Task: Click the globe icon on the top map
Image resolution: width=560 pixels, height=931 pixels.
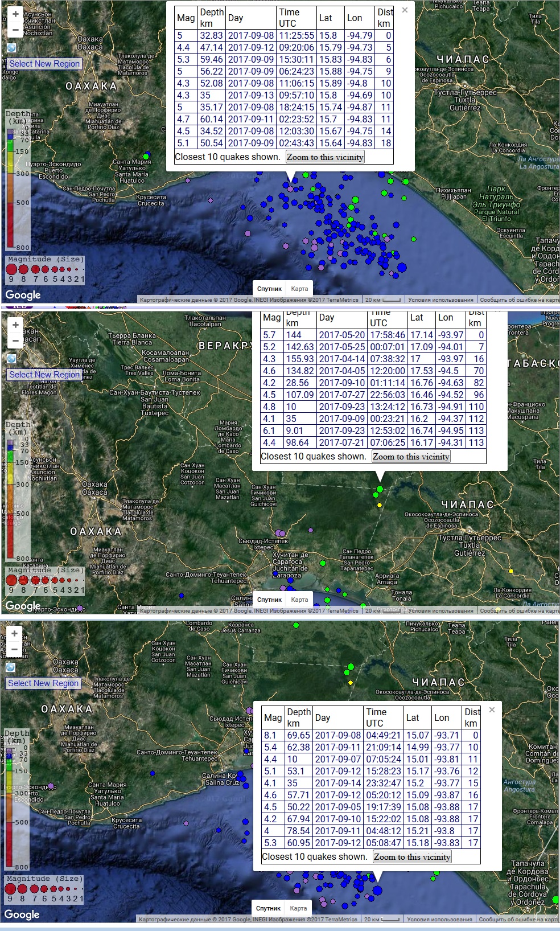Action: [x=11, y=48]
